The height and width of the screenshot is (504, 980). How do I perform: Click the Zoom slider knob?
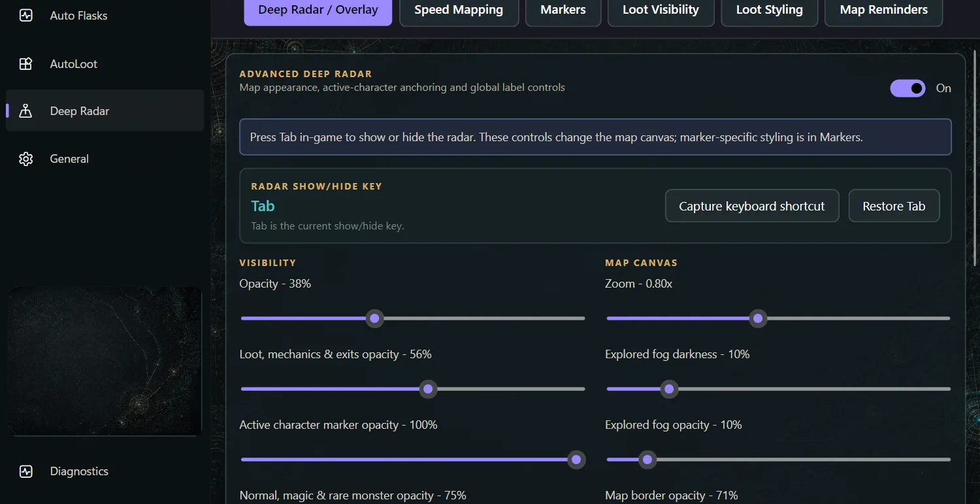(x=758, y=318)
